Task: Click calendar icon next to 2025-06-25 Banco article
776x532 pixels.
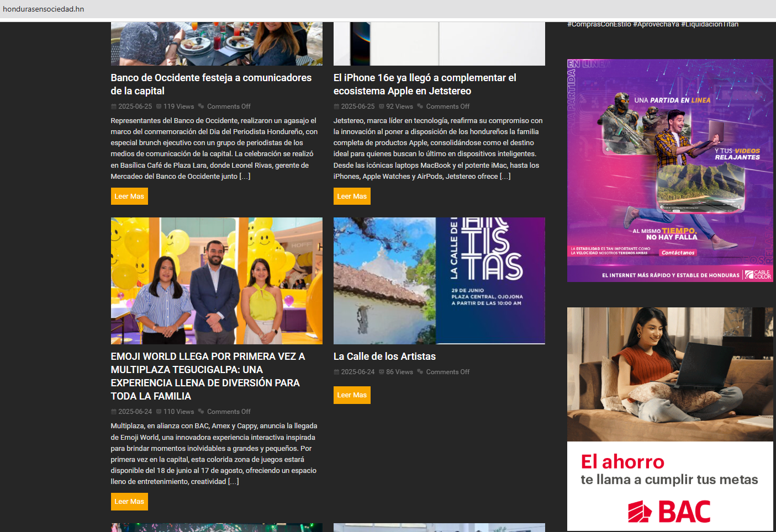Action: pyautogui.click(x=114, y=107)
